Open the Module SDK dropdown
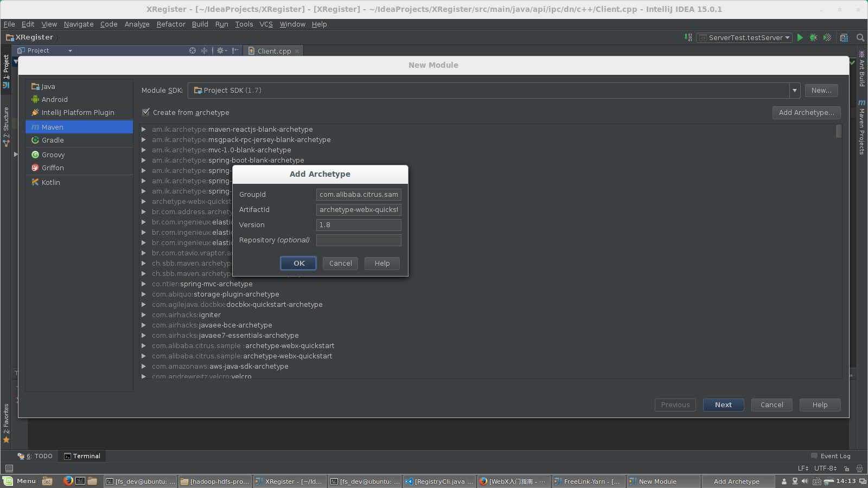Screen dimensions: 868x488 point(795,91)
